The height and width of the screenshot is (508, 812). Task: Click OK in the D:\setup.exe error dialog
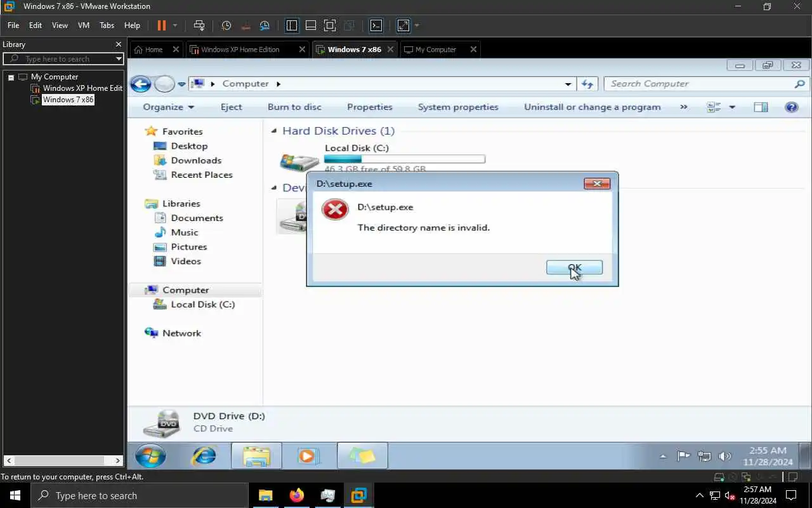coord(574,268)
